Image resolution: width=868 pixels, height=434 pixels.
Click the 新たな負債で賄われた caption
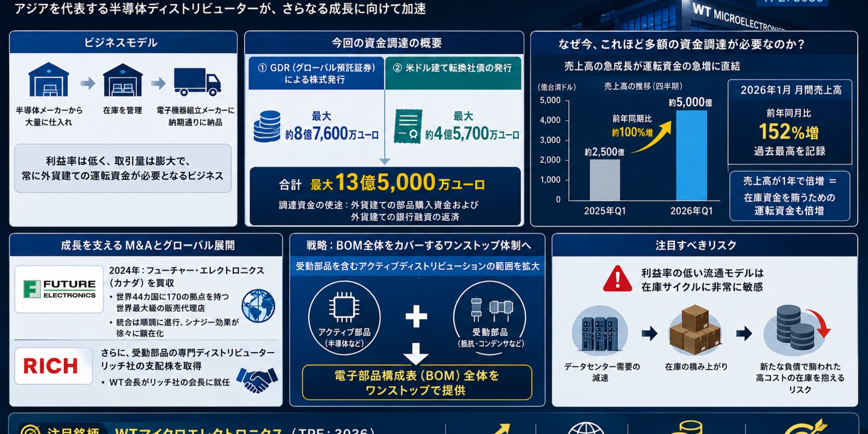[800, 367]
